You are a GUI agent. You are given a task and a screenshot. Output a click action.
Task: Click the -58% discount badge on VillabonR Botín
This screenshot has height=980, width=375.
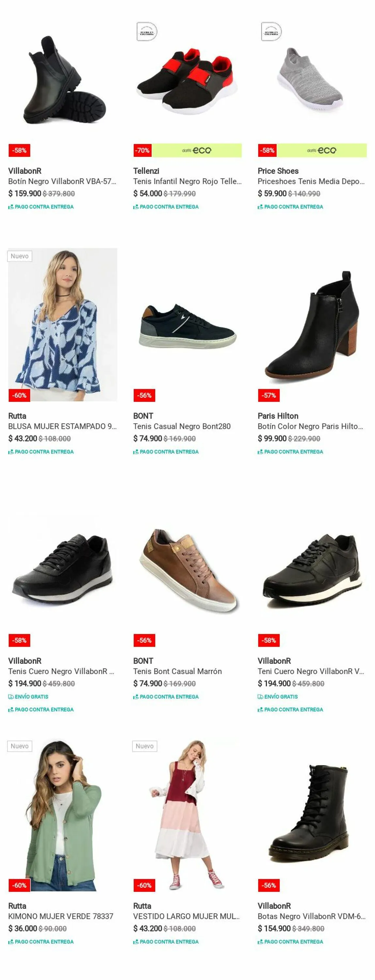19,150
